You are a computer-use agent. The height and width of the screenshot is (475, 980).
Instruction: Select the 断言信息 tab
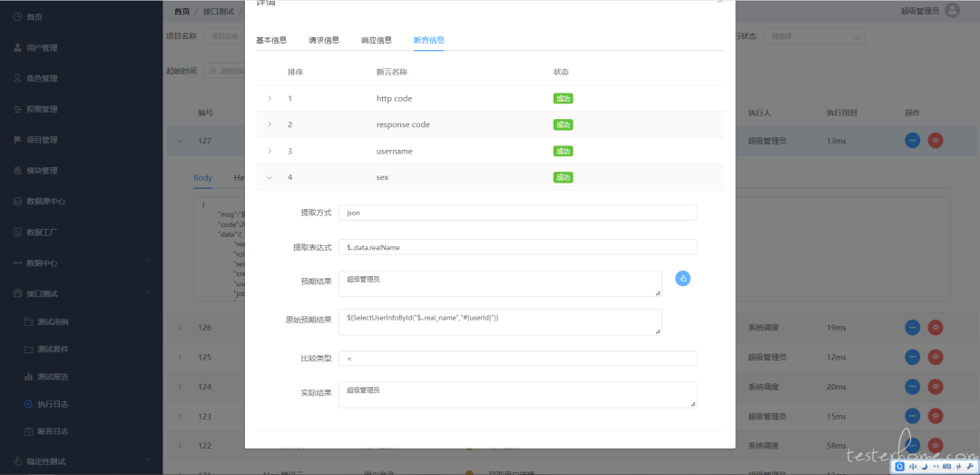(x=428, y=40)
